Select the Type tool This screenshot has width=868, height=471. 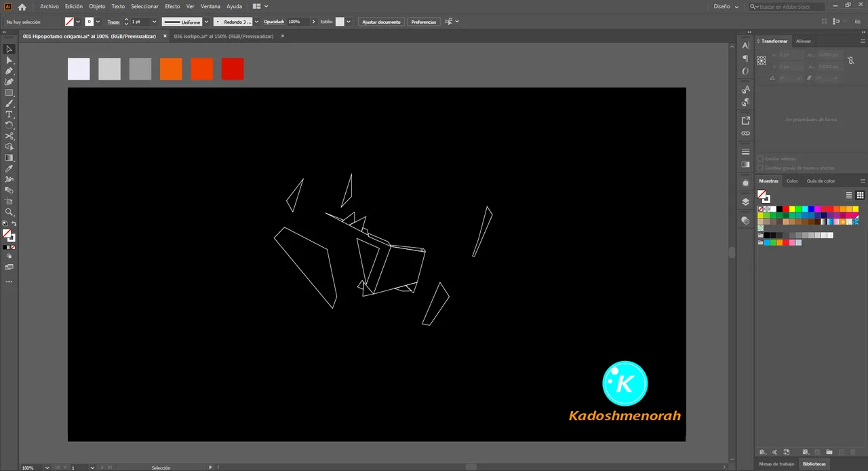pos(9,115)
